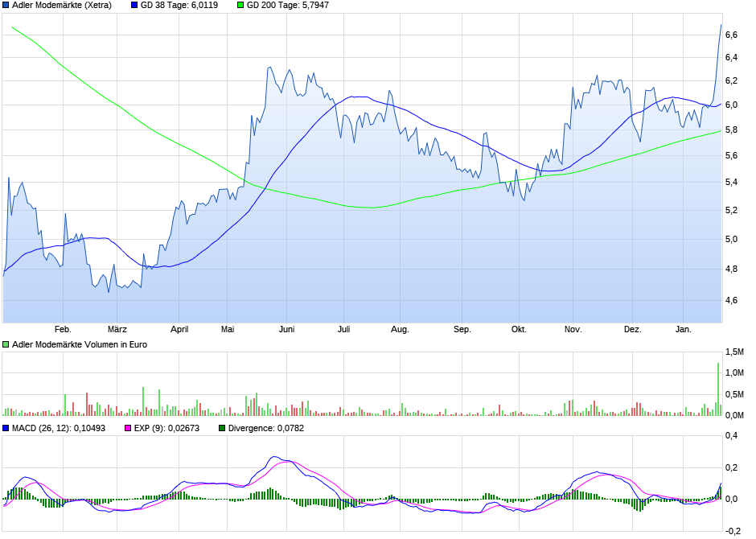This screenshot has width=756, height=539.
Task: Click the EXP (9) magenta legend square
Action: tap(126, 428)
